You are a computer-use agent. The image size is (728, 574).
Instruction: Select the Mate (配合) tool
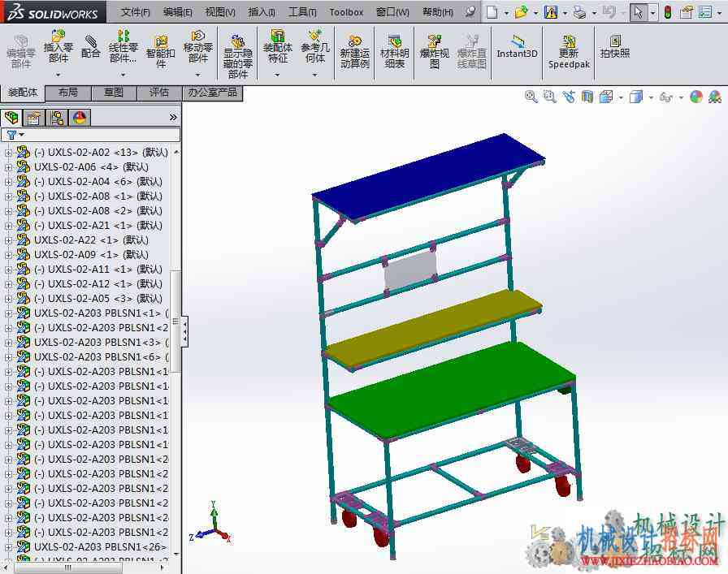(x=90, y=46)
